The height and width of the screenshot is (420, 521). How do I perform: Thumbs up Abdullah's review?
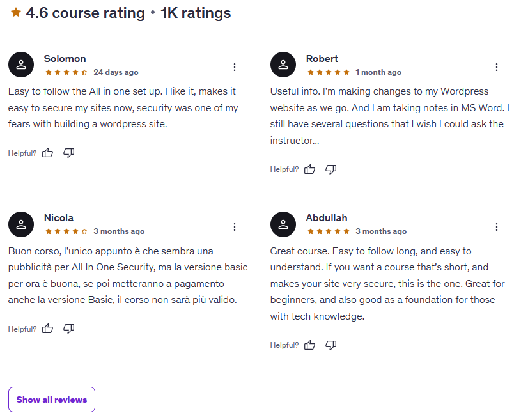tap(310, 345)
